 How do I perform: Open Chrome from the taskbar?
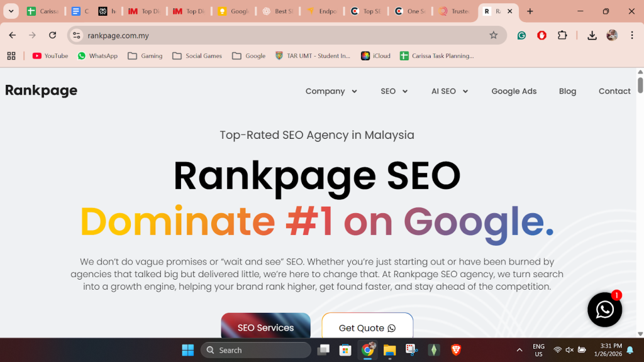click(367, 350)
